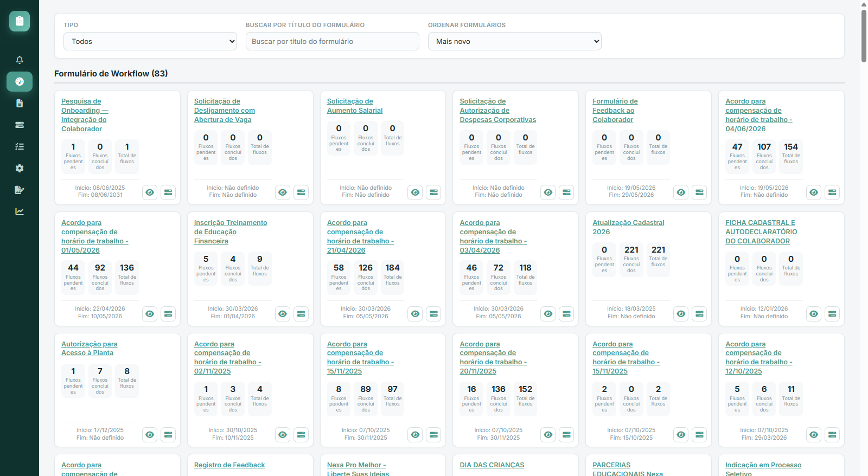View Acordo 20/11/2025 form with eye icon
Screen dimensions: 868x476
[548, 435]
